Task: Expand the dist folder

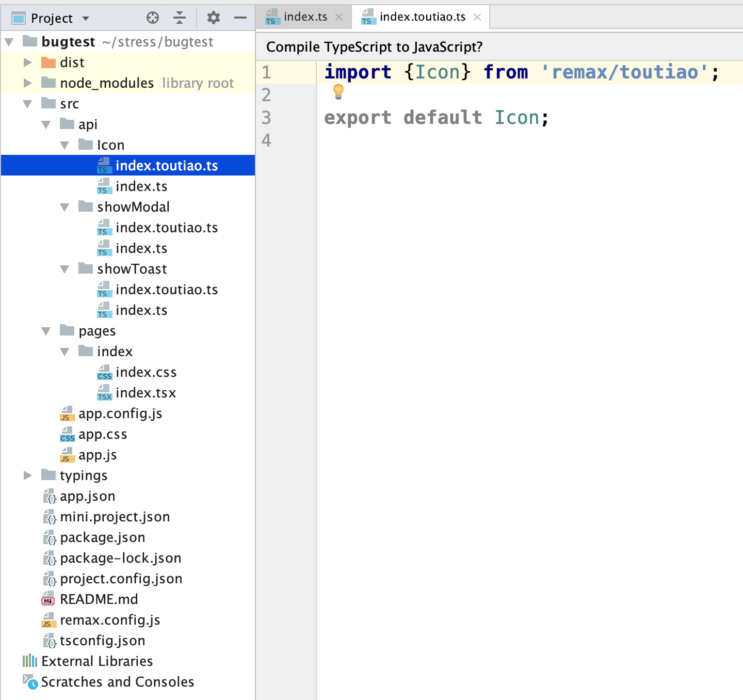Action: pos(28,62)
